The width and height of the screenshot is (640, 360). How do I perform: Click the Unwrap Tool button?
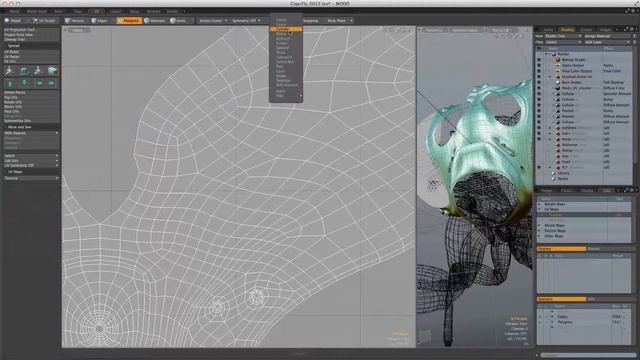pos(31,39)
